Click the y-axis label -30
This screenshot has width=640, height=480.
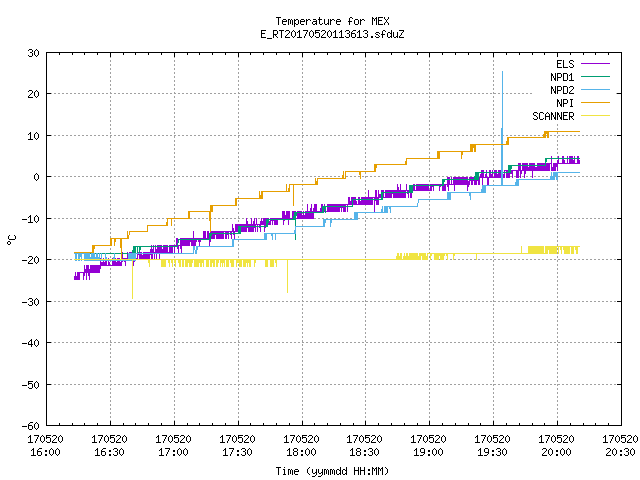pos(31,302)
